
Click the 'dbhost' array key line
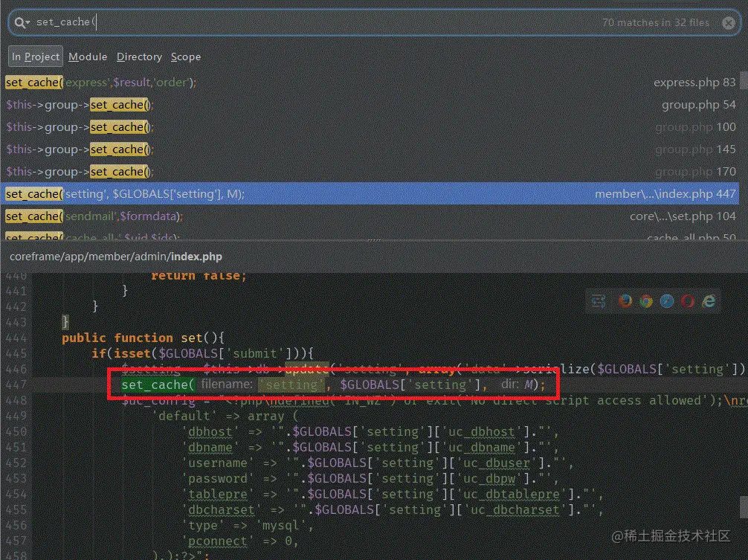coord(370,431)
